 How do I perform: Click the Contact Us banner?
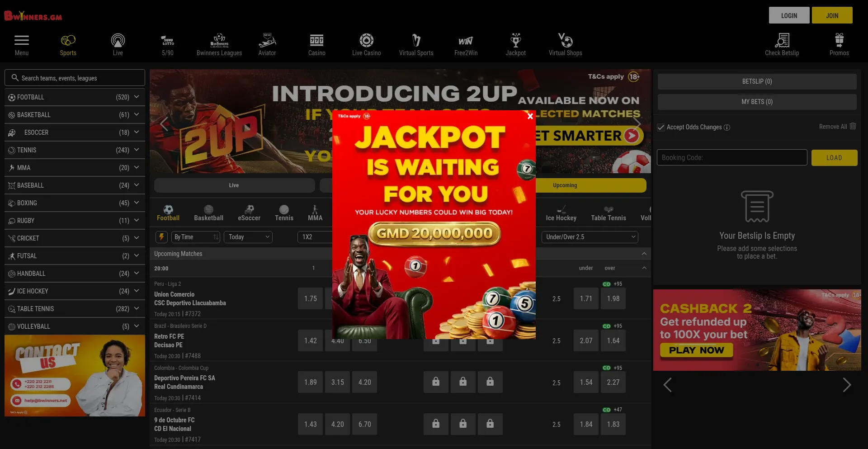pos(75,376)
